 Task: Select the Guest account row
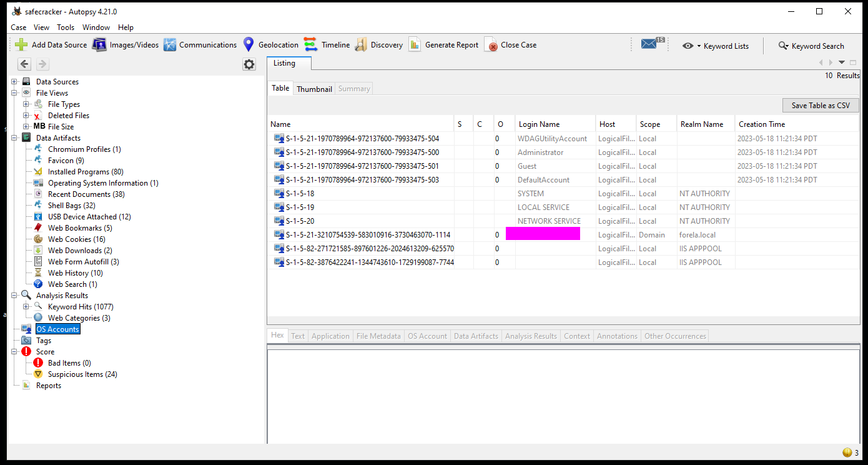(564, 166)
